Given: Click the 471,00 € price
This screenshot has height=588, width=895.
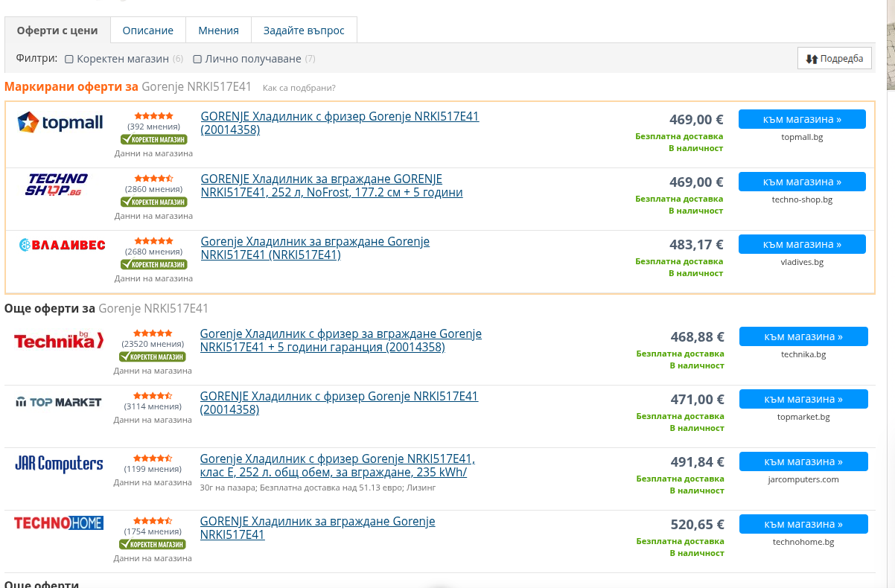Looking at the screenshot, I should click(x=697, y=400).
